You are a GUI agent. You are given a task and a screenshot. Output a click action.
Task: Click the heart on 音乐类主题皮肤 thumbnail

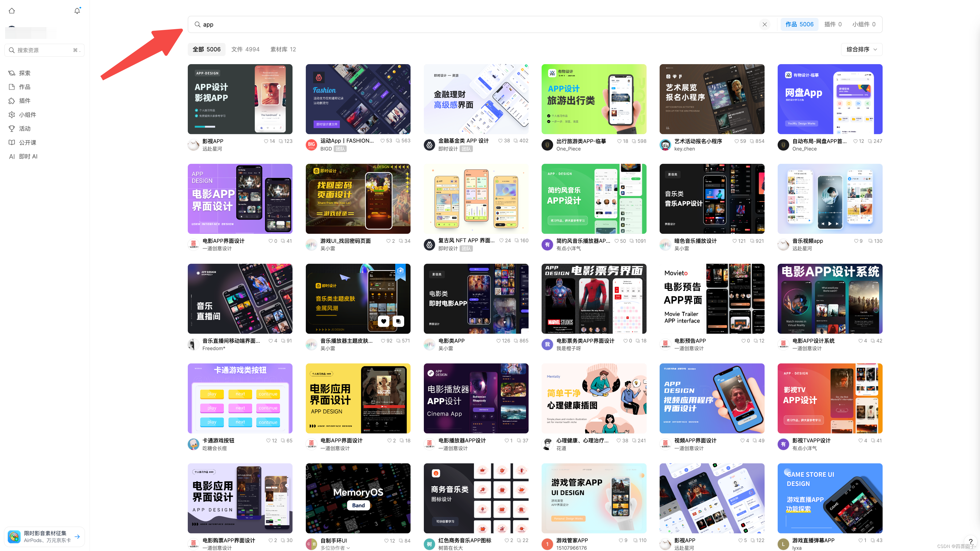[383, 321]
